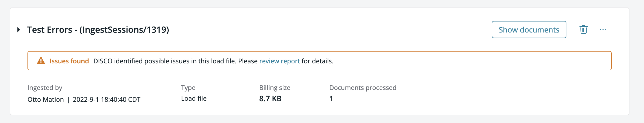Open the three-dot more options menu
The width and height of the screenshot is (644, 123).
pyautogui.click(x=603, y=30)
